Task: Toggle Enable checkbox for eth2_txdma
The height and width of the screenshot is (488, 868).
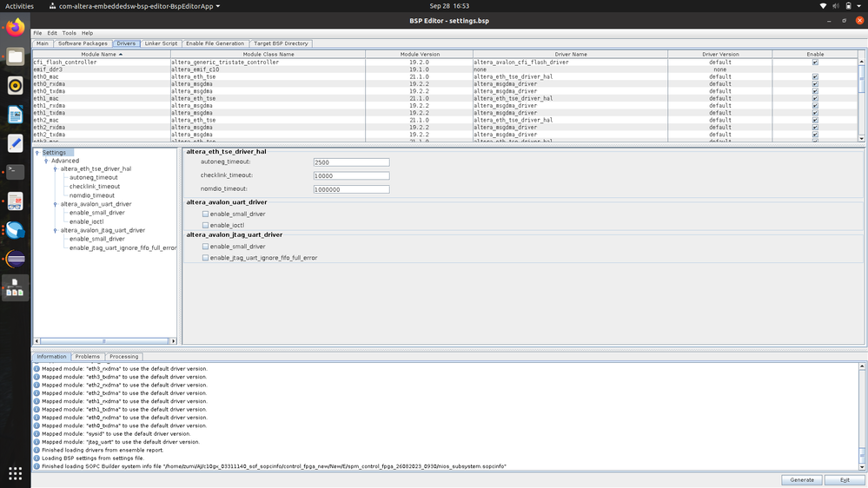Action: coord(815,134)
